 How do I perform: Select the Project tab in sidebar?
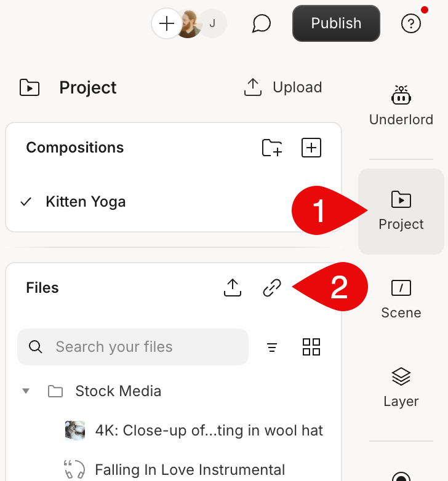[x=401, y=212]
